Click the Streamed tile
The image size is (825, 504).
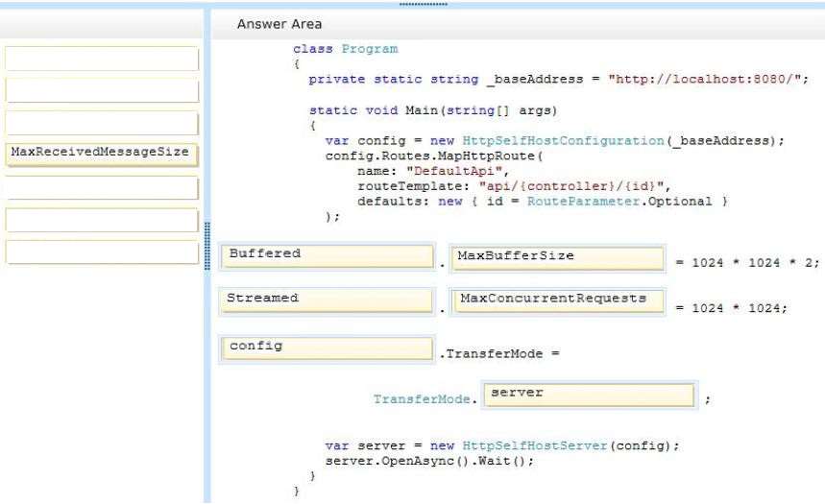click(328, 301)
